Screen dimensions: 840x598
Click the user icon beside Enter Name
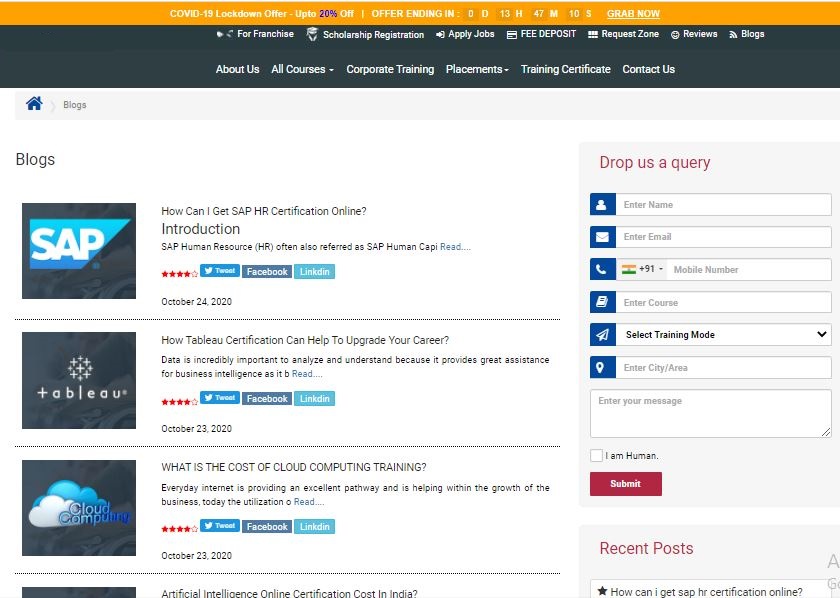pos(602,205)
